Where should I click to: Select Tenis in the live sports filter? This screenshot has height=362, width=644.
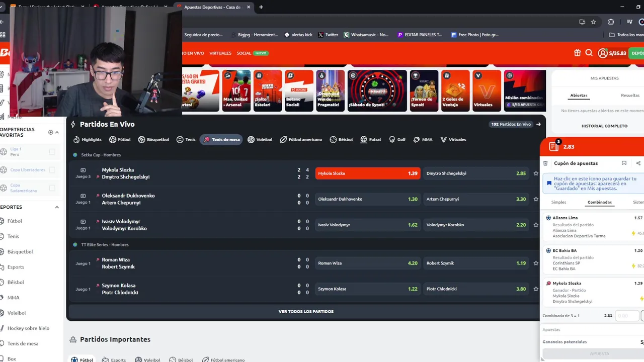point(186,139)
